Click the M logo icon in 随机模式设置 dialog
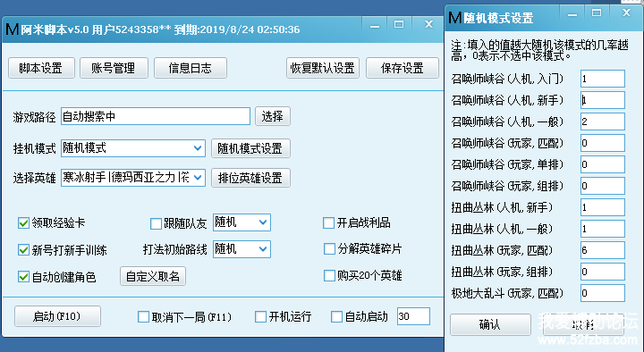Screen dimensions: 644x352 pyautogui.click(x=454, y=18)
